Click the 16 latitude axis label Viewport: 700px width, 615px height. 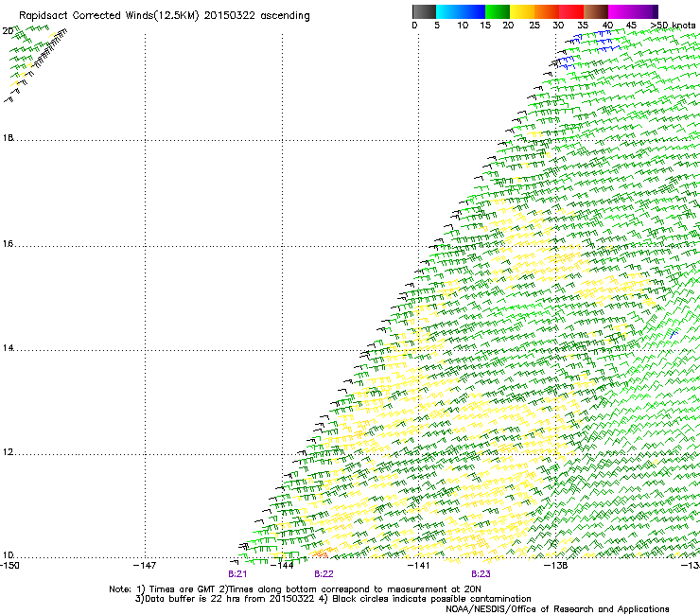coord(8,244)
